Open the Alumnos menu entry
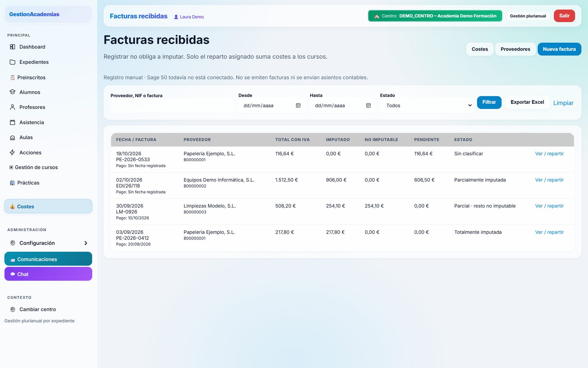The height and width of the screenshot is (368, 588). (x=48, y=92)
